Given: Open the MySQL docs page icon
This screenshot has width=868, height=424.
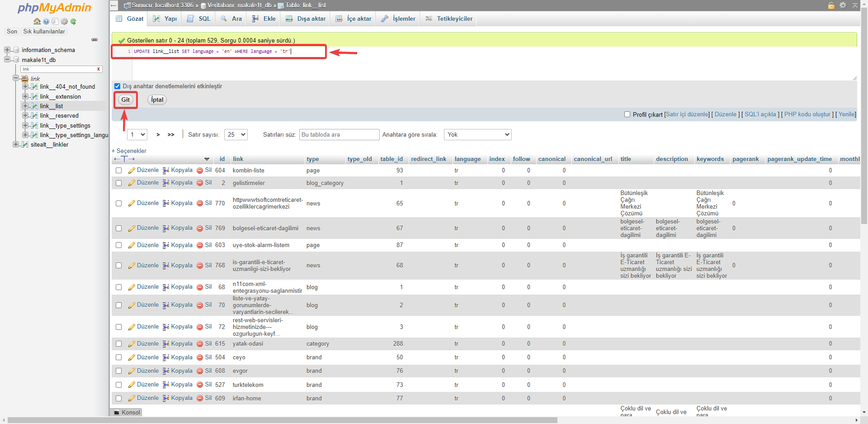Looking at the screenshot, I should (55, 21).
